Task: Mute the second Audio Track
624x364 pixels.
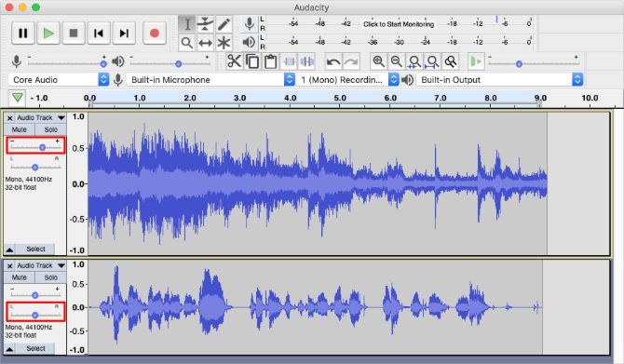Action: click(20, 277)
